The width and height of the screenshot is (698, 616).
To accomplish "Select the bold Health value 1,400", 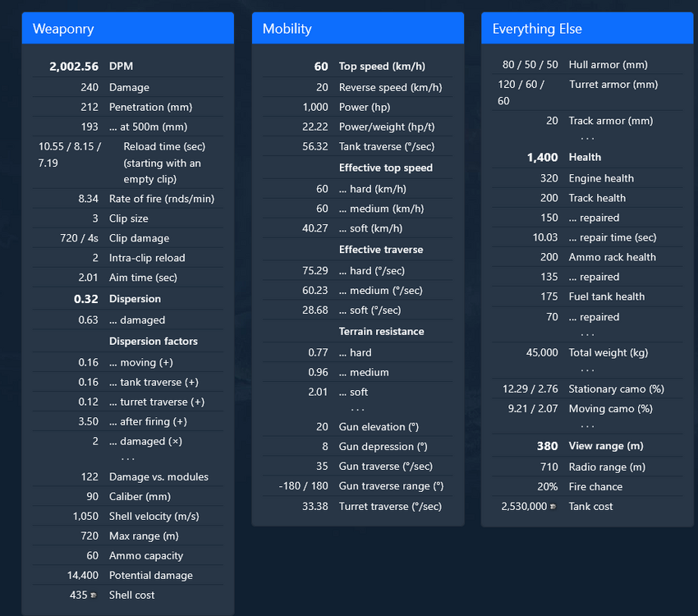I will pos(542,157).
